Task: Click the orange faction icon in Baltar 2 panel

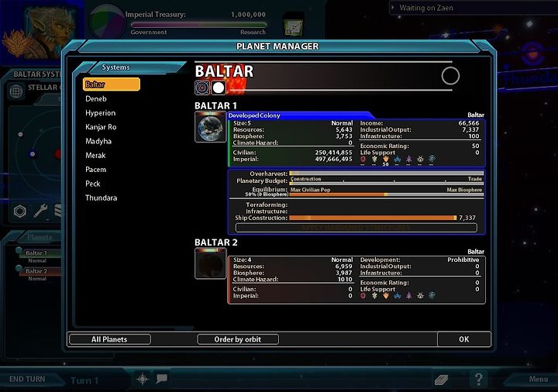Action: click(386, 296)
